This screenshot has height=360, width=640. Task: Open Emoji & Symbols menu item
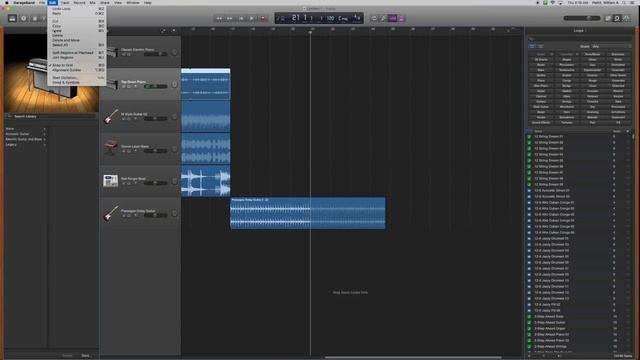pyautogui.click(x=76, y=82)
